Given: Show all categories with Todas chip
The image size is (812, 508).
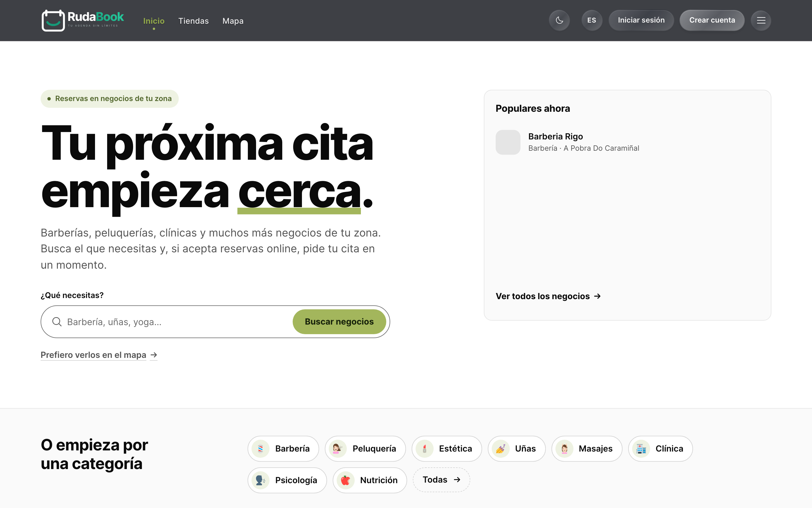Looking at the screenshot, I should [441, 480].
